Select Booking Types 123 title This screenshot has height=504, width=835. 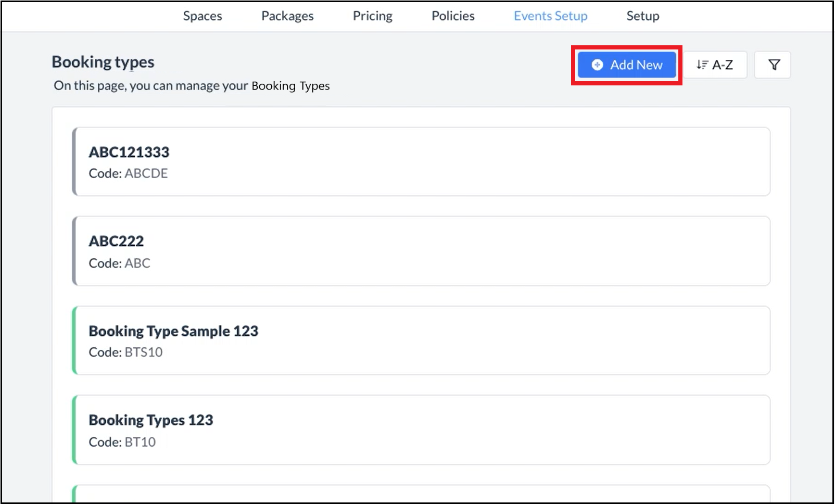tap(151, 420)
